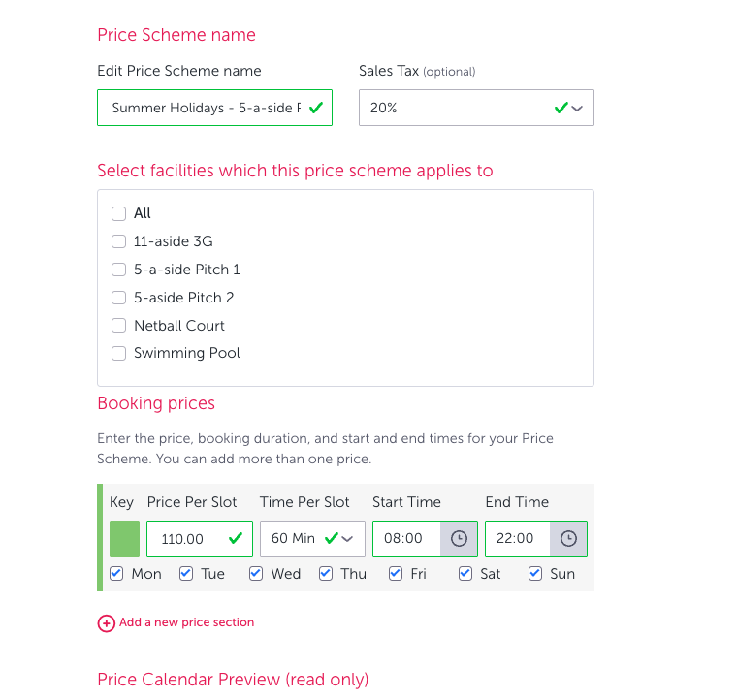
Task: Click the End Time field showing 22:00
Action: [x=518, y=538]
